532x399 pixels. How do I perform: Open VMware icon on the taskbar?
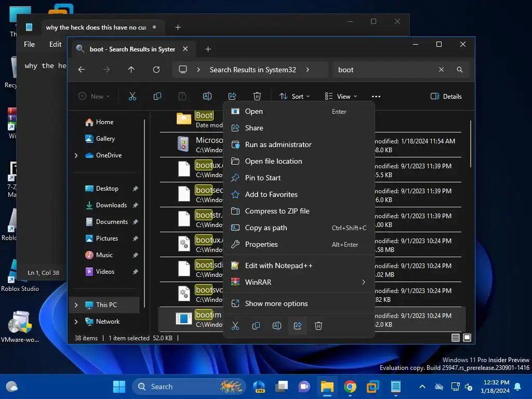click(373, 387)
